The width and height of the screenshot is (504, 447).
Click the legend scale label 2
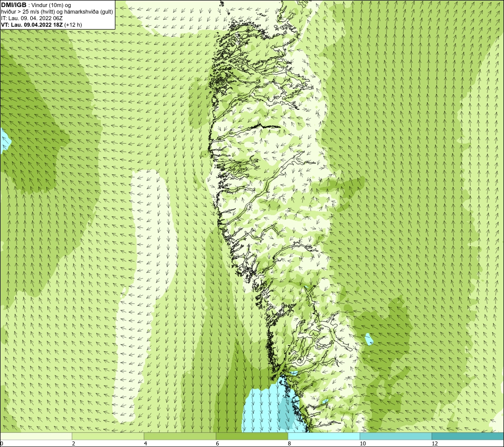click(74, 444)
